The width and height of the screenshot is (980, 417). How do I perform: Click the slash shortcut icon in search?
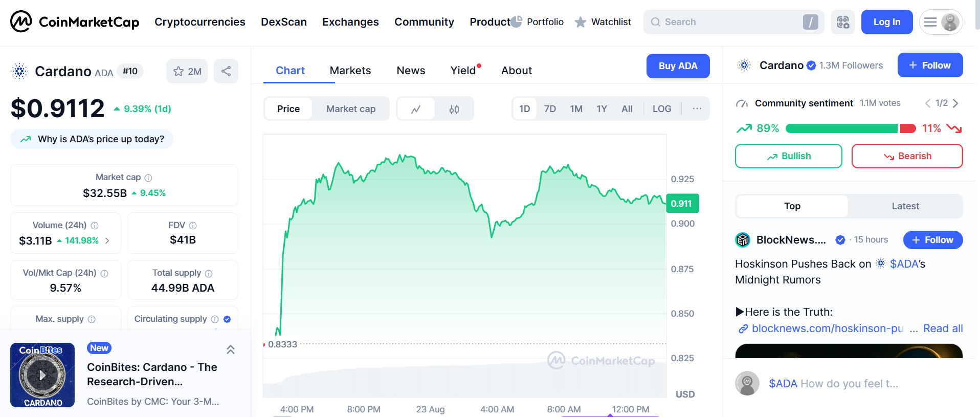coord(810,22)
